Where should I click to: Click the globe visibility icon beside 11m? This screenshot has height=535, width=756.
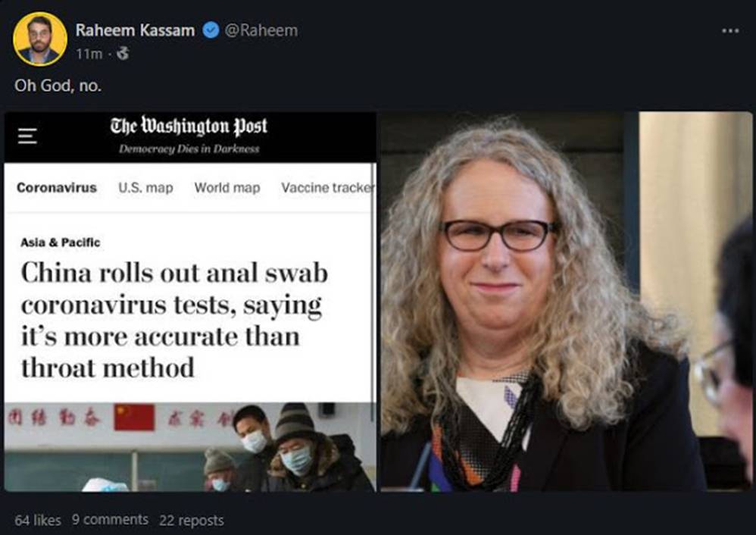point(123,54)
